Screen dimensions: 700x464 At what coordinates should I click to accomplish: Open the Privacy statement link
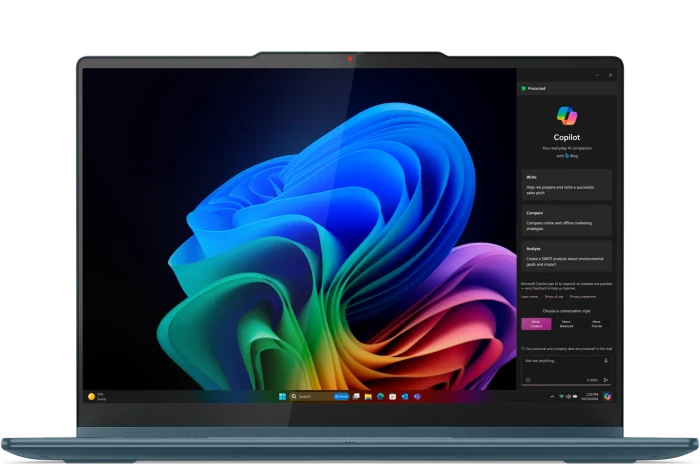click(x=583, y=297)
